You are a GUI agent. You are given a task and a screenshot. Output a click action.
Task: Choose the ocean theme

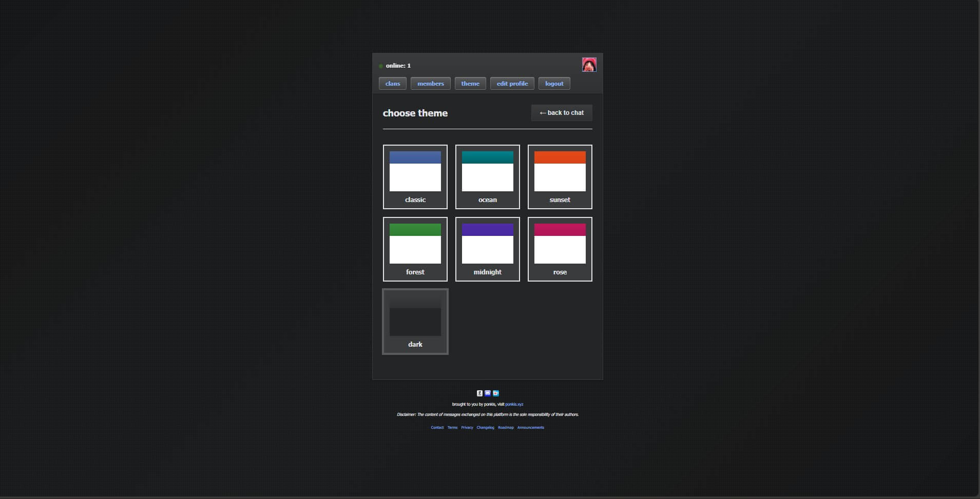(487, 177)
